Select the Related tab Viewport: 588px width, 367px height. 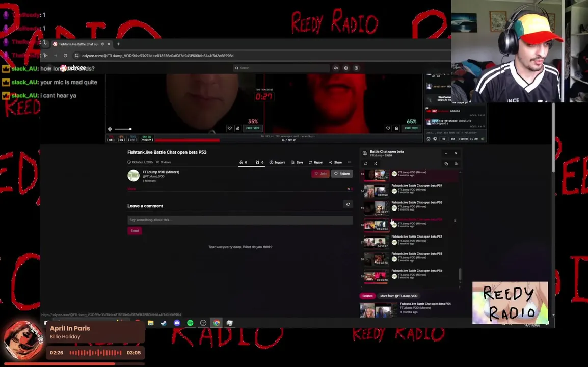point(367,296)
